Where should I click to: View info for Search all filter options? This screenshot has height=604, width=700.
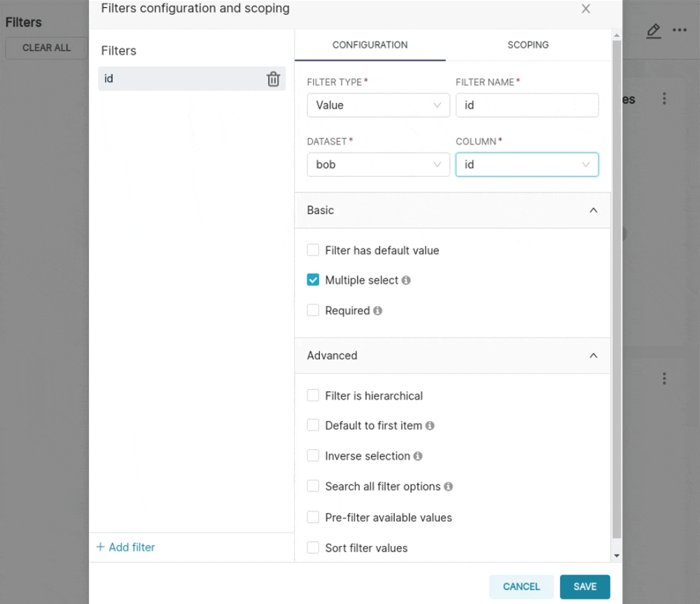(x=448, y=486)
